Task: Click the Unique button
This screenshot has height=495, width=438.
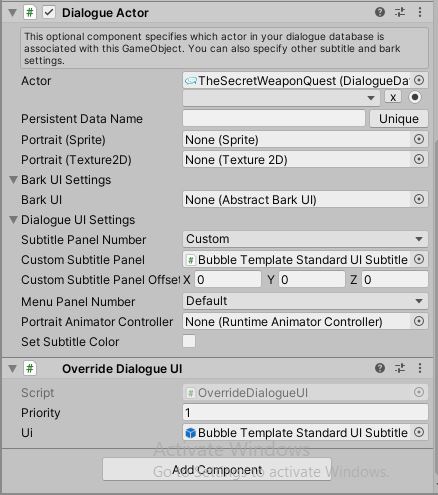Action: click(399, 119)
